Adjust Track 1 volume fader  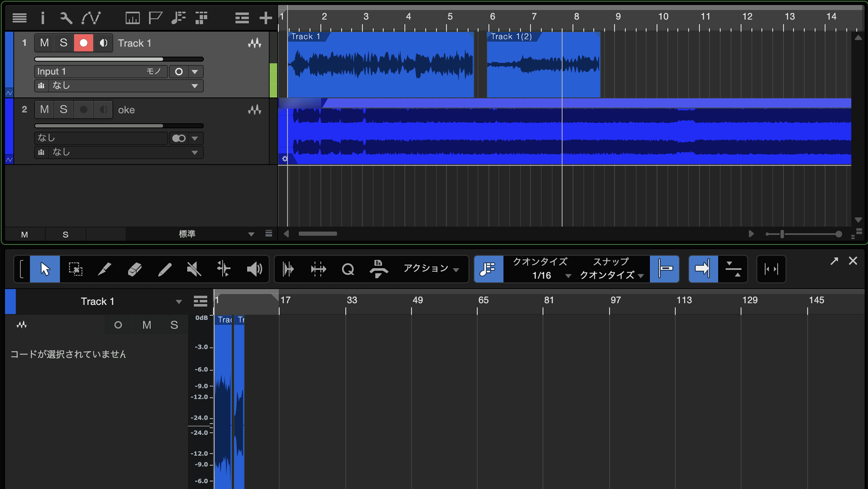pos(119,59)
